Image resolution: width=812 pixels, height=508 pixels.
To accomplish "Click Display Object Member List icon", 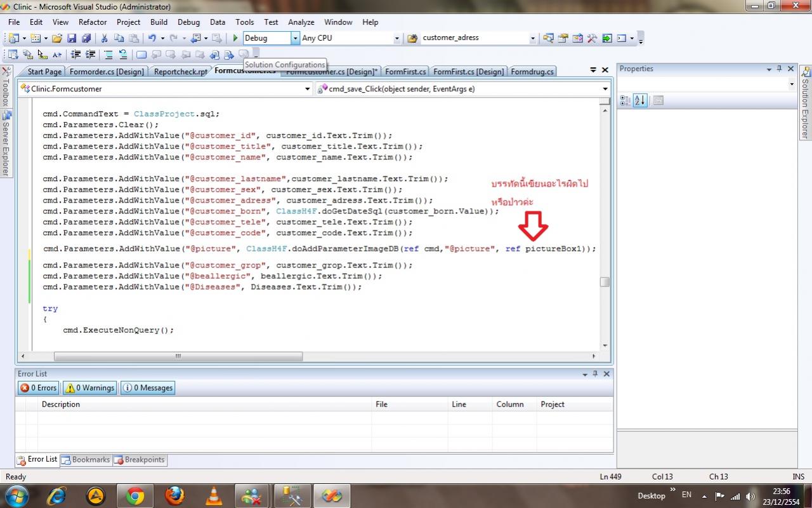I will tap(13, 55).
